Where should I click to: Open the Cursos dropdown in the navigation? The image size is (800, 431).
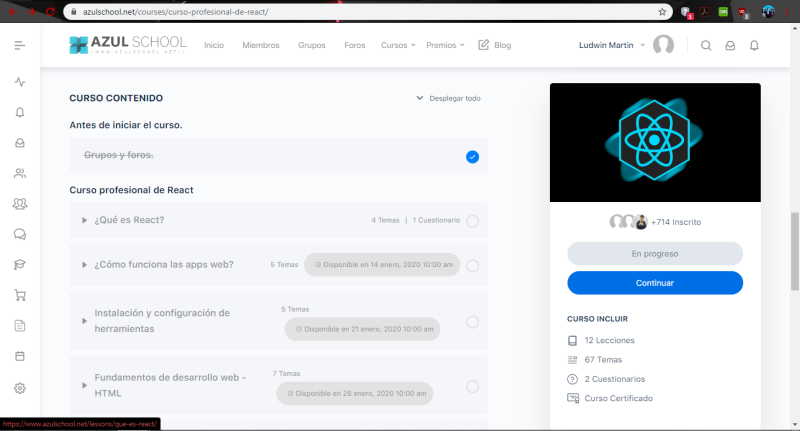pos(397,45)
